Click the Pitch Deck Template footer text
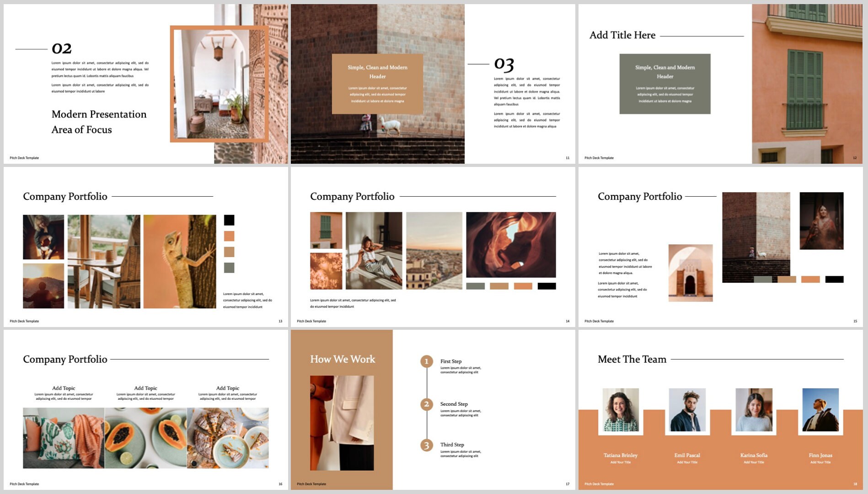 click(x=311, y=483)
